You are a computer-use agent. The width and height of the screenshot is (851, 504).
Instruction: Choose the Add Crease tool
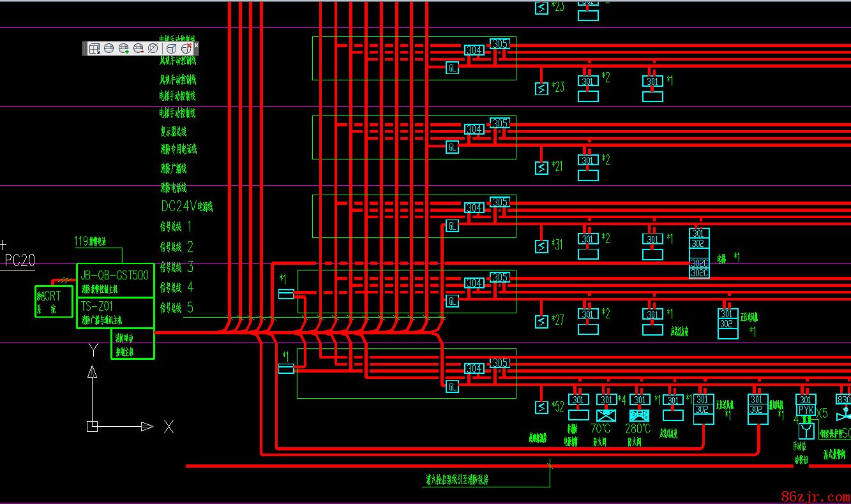point(171,48)
